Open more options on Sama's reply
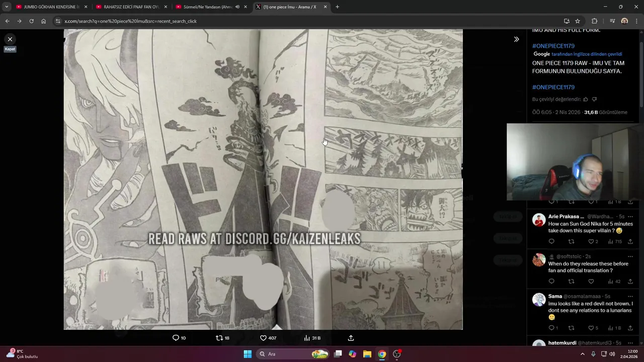 coord(630,296)
